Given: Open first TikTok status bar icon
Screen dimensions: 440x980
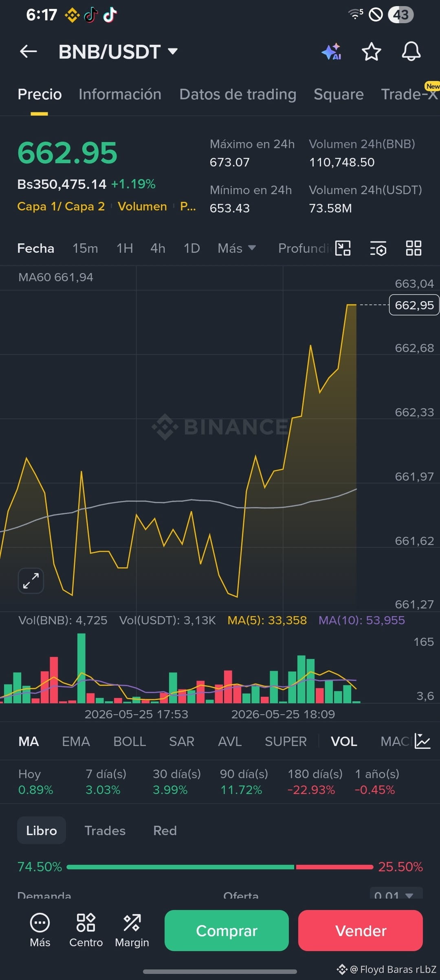Looking at the screenshot, I should (91, 15).
